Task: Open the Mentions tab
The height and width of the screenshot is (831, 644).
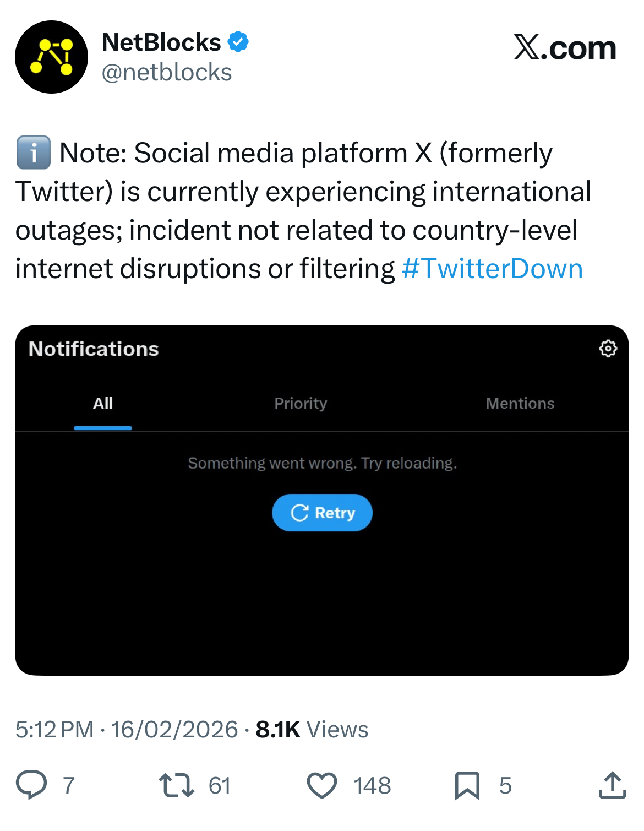Action: point(520,404)
